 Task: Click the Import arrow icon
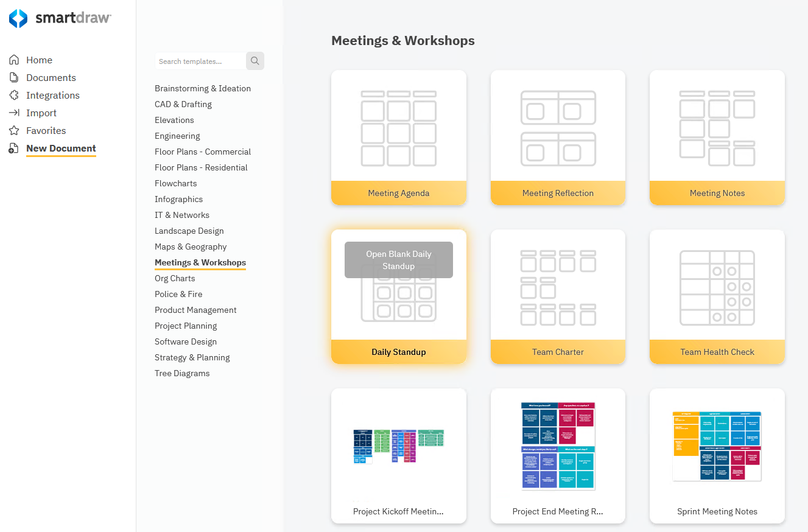pyautogui.click(x=14, y=113)
